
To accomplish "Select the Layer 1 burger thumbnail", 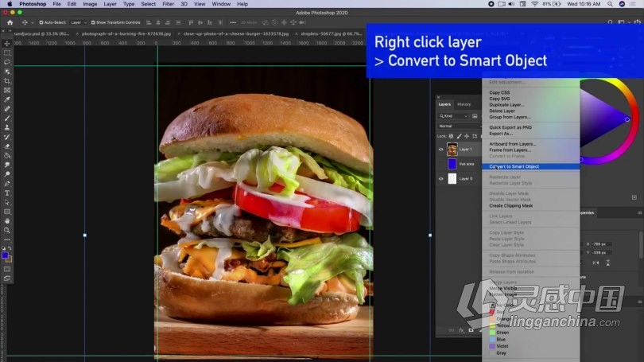I will pyautogui.click(x=452, y=149).
